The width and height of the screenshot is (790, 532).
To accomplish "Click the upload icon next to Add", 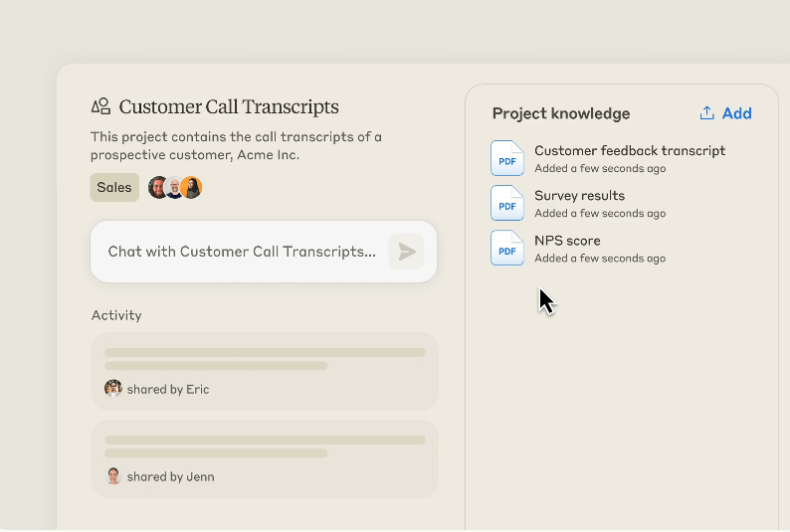I will click(x=707, y=113).
